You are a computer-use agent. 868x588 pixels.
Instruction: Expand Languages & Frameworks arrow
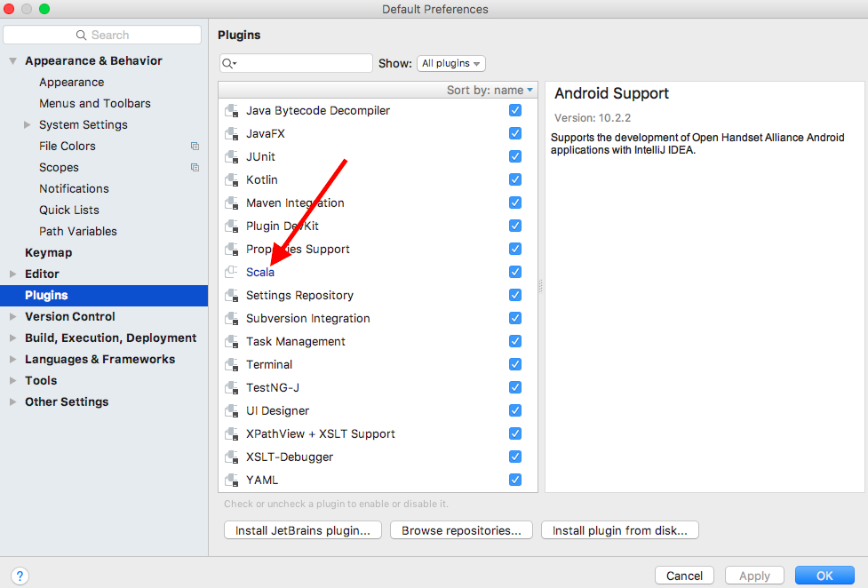12,360
